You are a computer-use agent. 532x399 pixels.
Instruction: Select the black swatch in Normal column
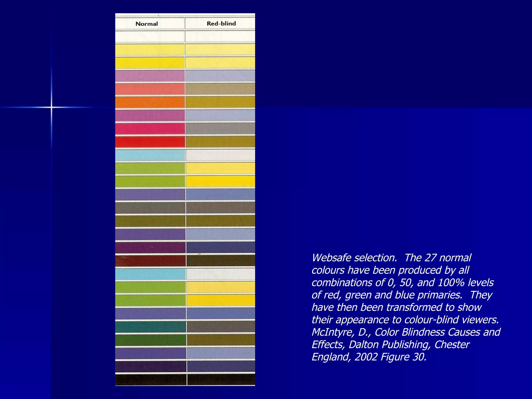pos(151,380)
